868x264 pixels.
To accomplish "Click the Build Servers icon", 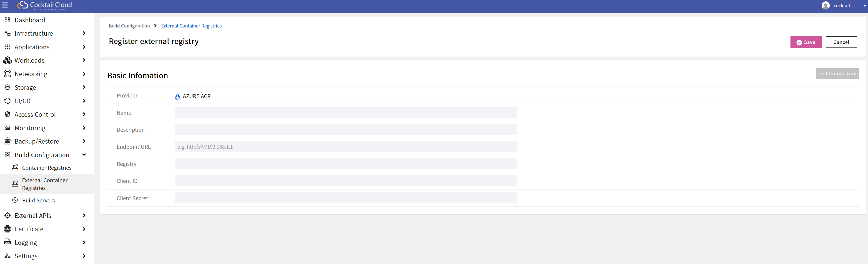I will click(x=15, y=200).
